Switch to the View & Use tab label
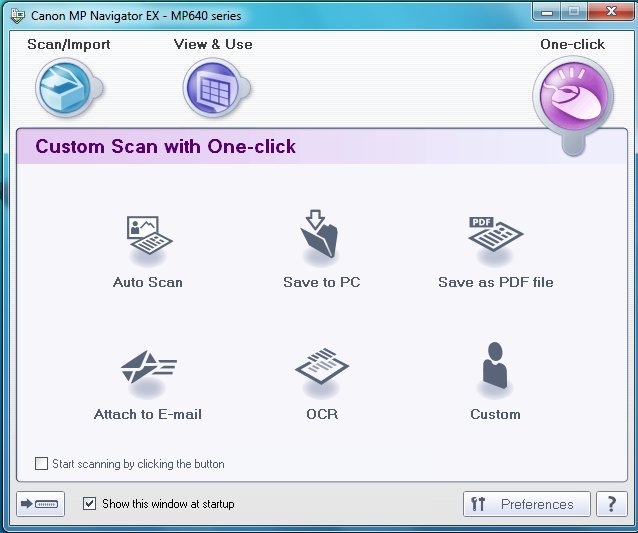This screenshot has width=638, height=533. click(213, 44)
